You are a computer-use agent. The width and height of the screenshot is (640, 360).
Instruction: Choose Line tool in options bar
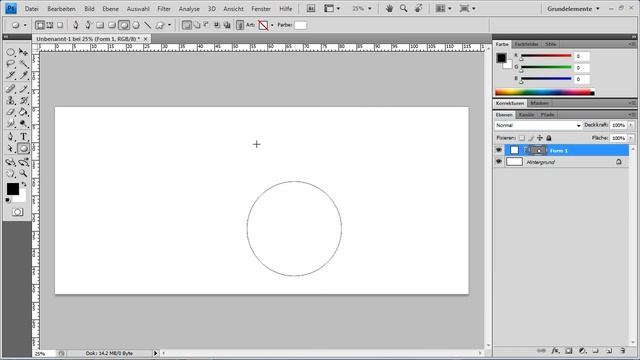(147, 25)
